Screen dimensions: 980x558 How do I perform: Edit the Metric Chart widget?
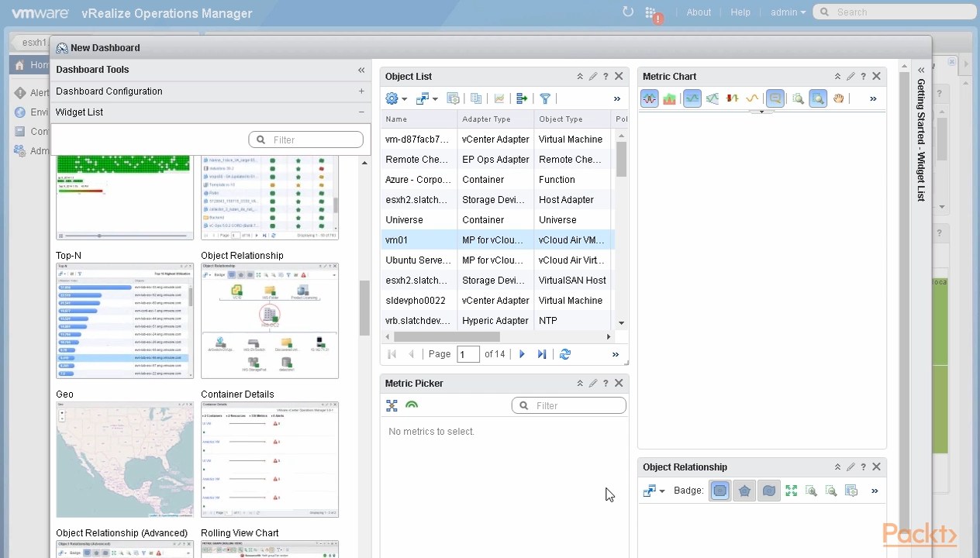click(851, 77)
